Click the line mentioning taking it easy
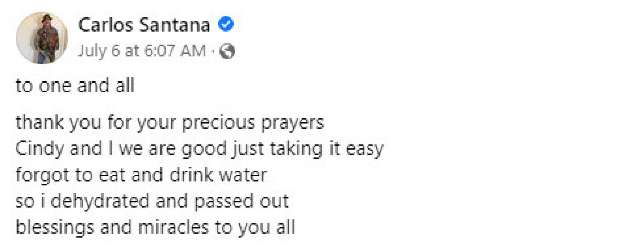 tap(199, 149)
